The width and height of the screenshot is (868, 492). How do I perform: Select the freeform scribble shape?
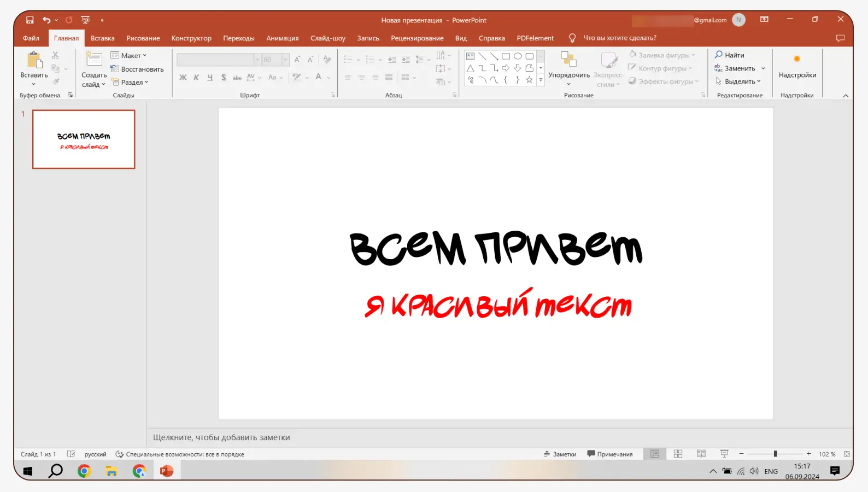click(x=470, y=80)
